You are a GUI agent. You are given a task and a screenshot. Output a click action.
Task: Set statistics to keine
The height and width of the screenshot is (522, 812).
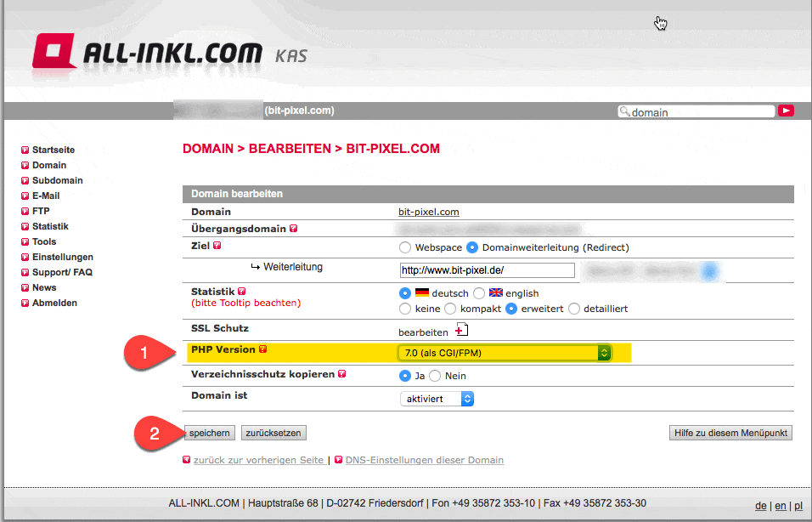(405, 309)
